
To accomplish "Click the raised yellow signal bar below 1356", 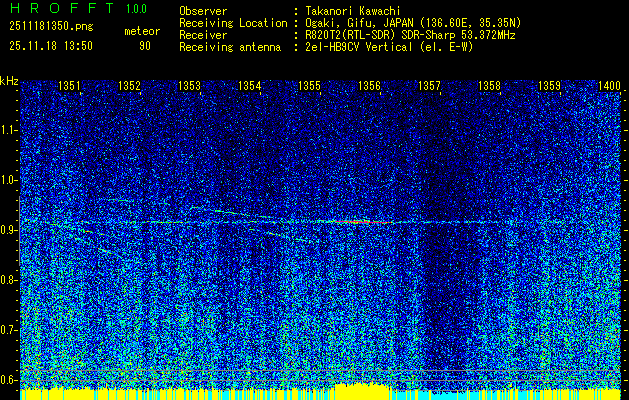I will (362, 391).
